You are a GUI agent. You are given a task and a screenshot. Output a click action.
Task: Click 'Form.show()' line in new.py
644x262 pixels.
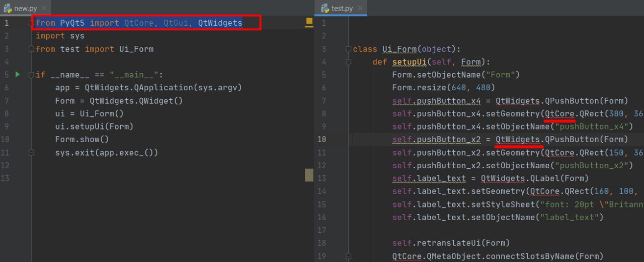82,140
